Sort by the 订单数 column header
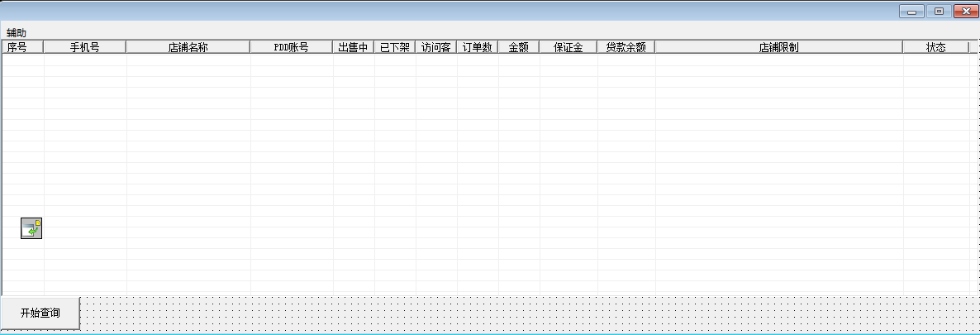 pyautogui.click(x=477, y=47)
